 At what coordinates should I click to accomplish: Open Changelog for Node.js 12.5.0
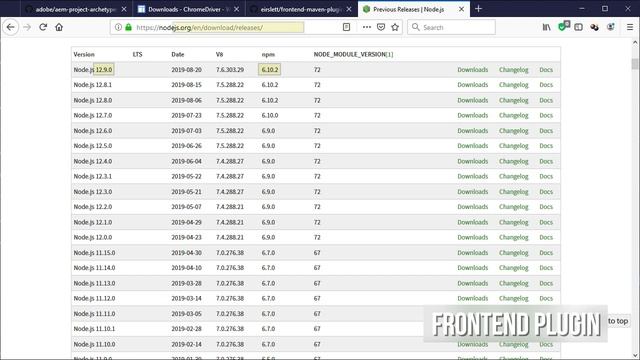tap(513, 146)
